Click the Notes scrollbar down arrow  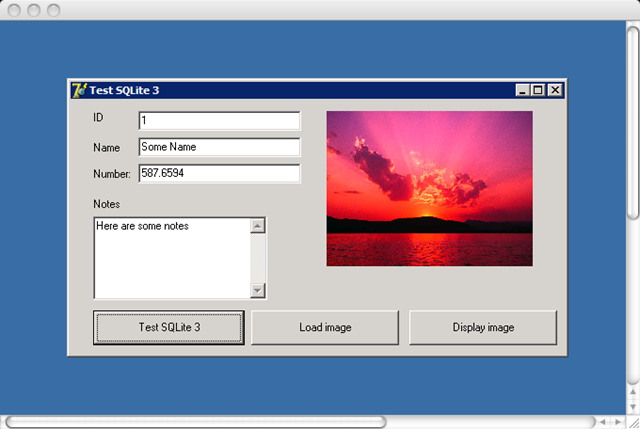[x=258, y=290]
